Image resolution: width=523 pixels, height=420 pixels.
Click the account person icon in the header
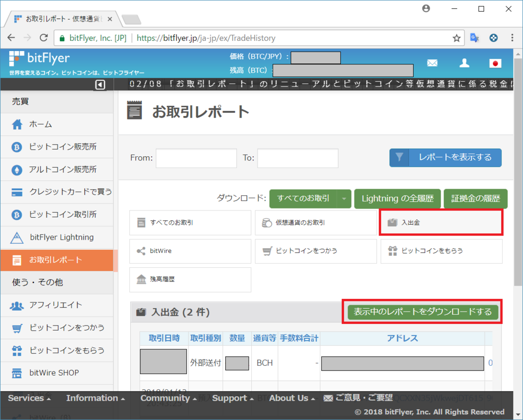click(x=464, y=63)
